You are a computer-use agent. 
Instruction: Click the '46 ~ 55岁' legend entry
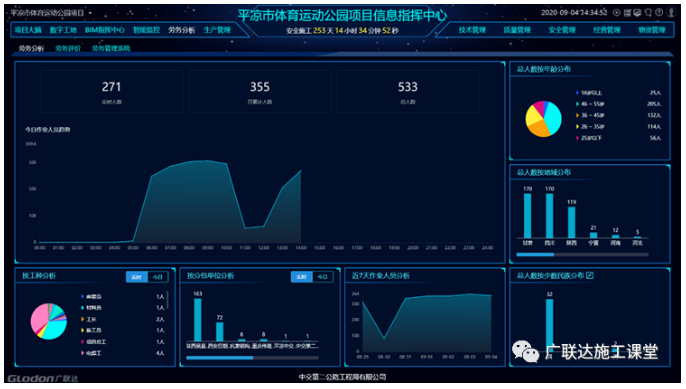(593, 104)
